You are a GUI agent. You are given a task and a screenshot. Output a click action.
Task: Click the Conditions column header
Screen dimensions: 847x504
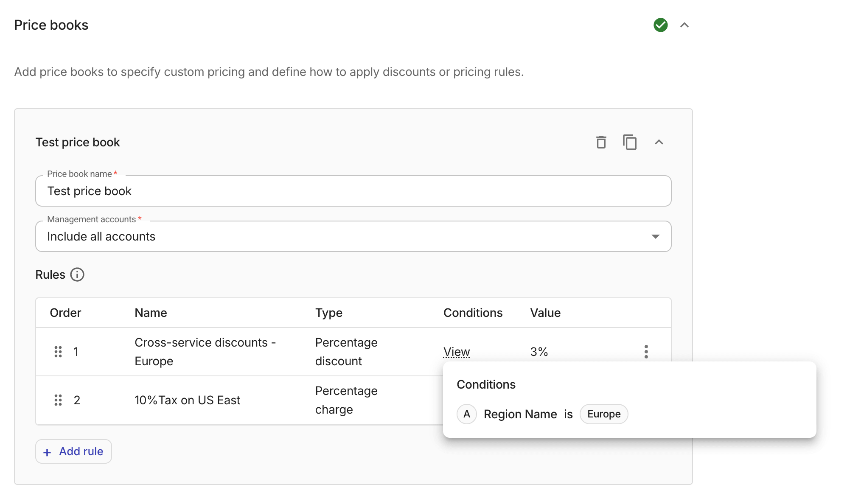click(473, 313)
